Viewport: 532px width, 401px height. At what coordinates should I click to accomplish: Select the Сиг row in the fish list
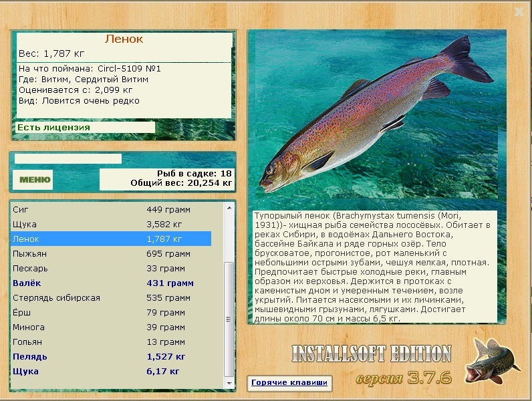112,210
